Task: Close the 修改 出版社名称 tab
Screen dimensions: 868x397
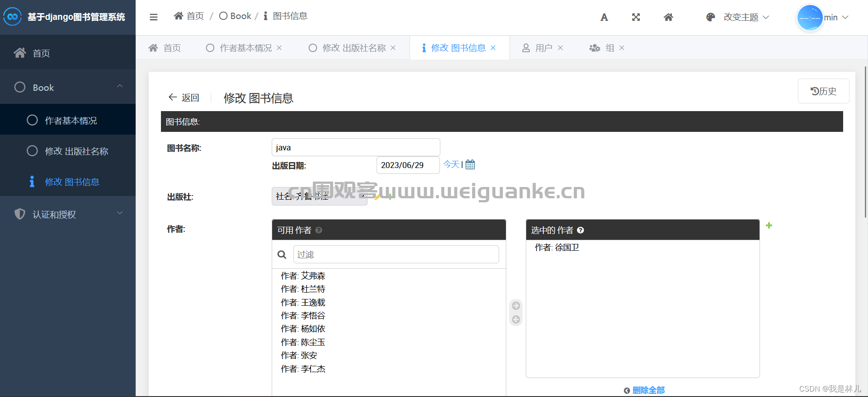Action: [x=393, y=48]
